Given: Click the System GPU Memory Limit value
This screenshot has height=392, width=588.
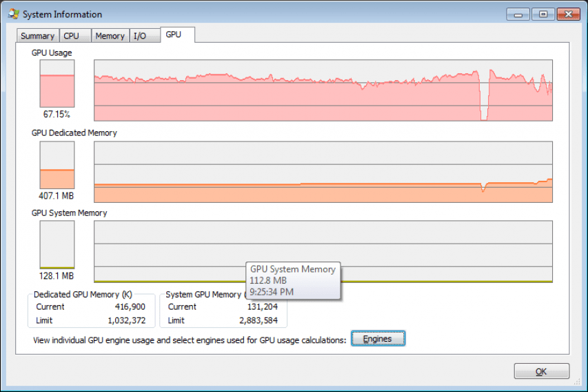Looking at the screenshot, I should tap(258, 320).
